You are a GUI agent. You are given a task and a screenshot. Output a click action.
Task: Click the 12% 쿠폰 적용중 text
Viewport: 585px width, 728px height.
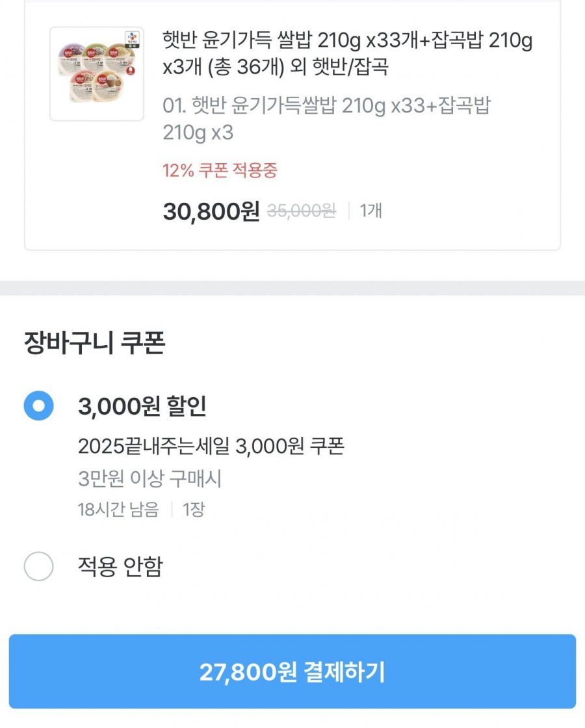220,171
